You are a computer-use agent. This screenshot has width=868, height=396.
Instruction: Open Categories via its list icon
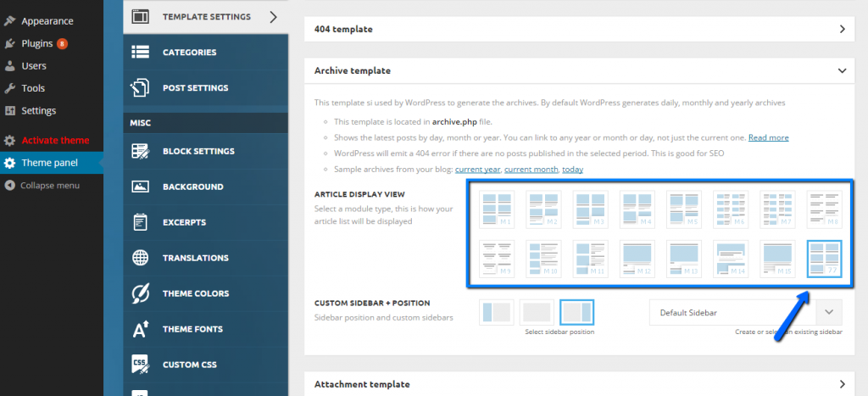[x=141, y=52]
